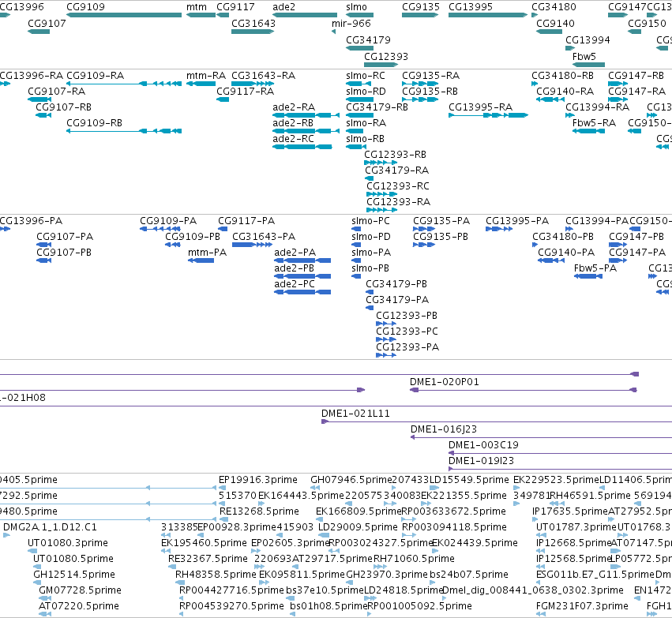
Task: Select the CG34179 gene label
Action: point(368,39)
